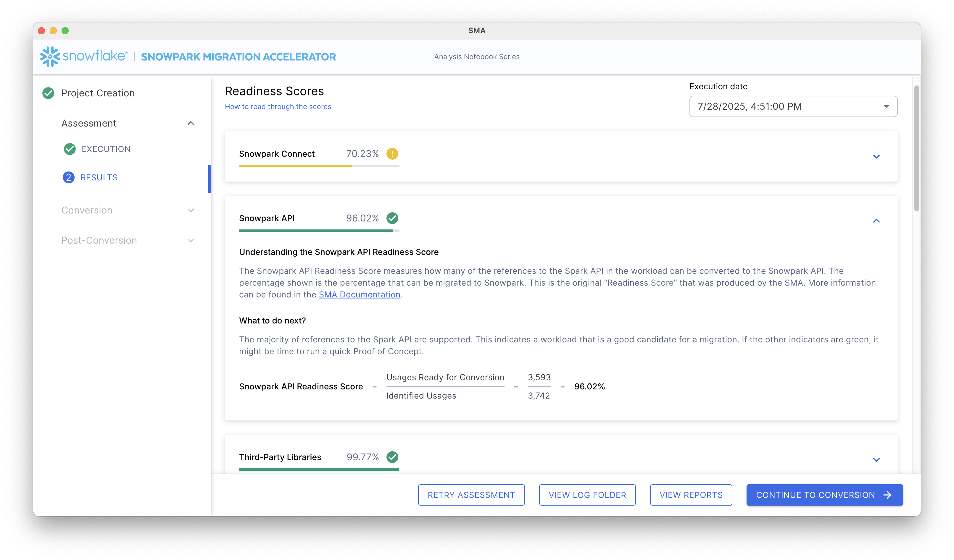The width and height of the screenshot is (954, 560).
Task: Click the green check on Third-Party Libraries score
Action: click(393, 457)
